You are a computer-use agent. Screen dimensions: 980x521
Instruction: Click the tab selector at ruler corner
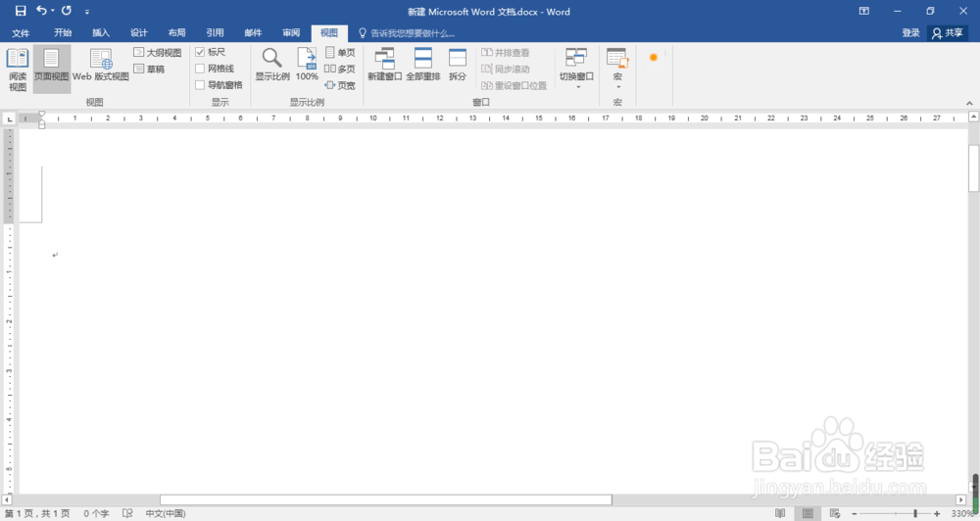10,118
